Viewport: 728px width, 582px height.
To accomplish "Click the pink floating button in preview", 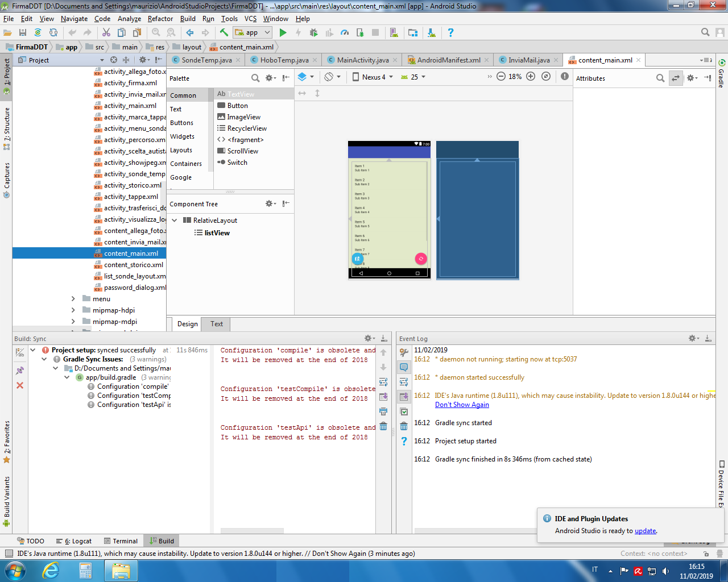I will (x=421, y=259).
